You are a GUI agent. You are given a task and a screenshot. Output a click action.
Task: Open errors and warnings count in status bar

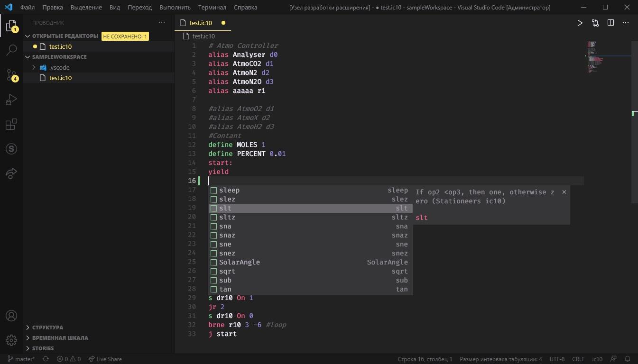(69, 359)
